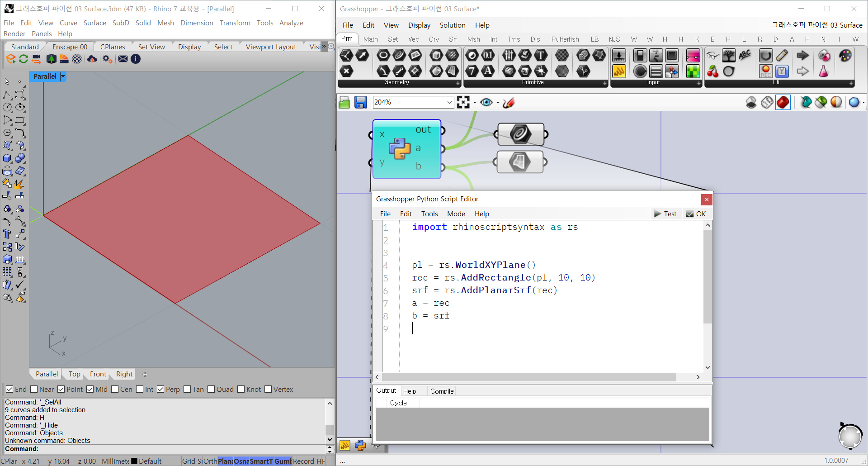Toggle the Ortho pane in Rhino status bar
Screen dimensions: 868x466
(210, 461)
